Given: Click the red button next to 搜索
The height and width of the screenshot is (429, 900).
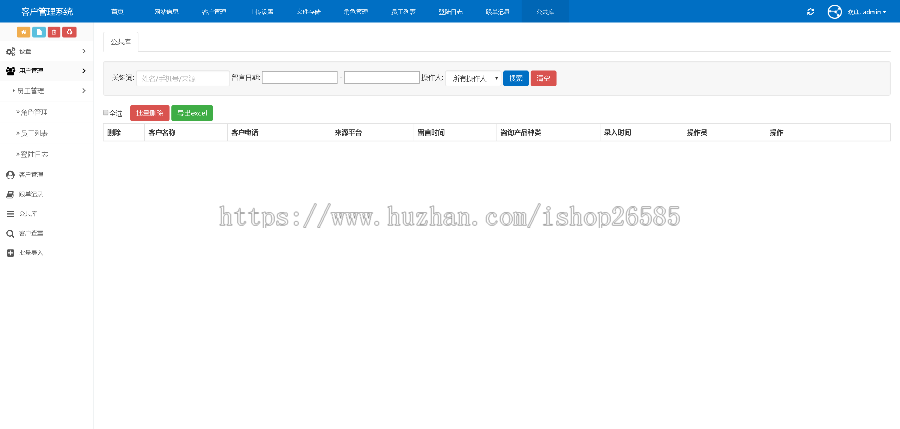Looking at the screenshot, I should tap(544, 78).
